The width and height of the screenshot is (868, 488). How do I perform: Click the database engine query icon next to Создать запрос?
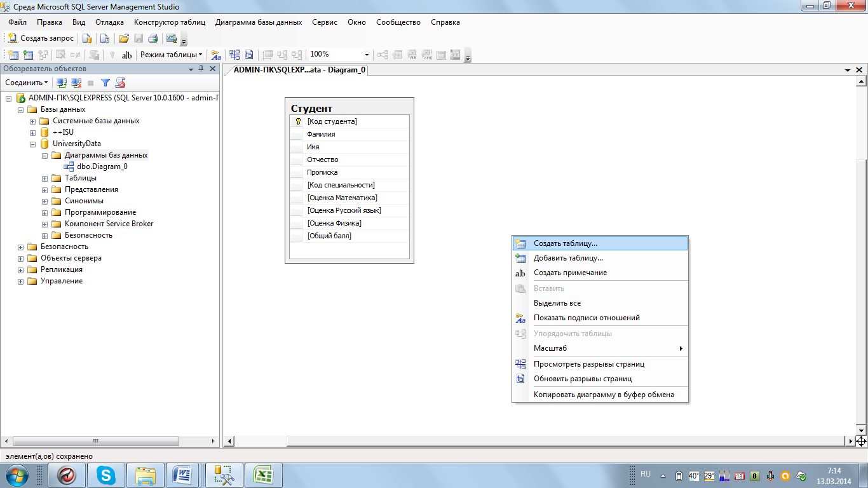(88, 38)
